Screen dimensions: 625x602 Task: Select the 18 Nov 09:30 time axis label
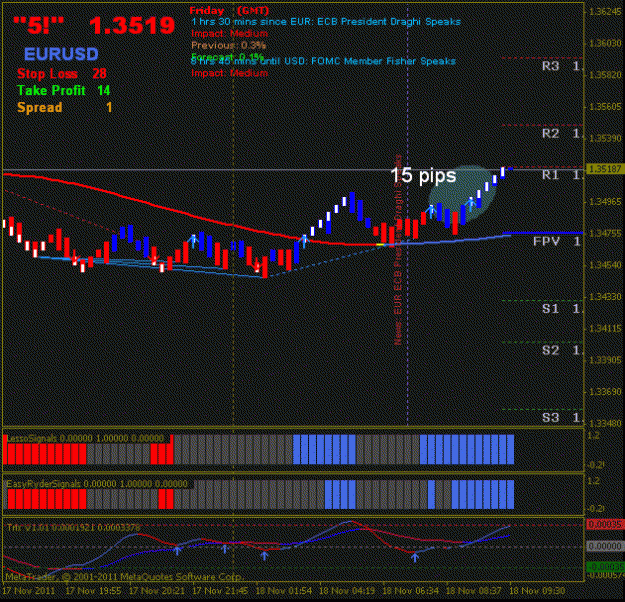pyautogui.click(x=537, y=591)
